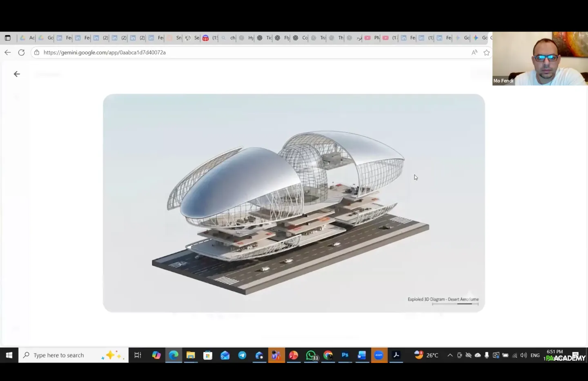The width and height of the screenshot is (588, 381).
Task: Launch Zoom from the taskbar
Action: pos(379,355)
